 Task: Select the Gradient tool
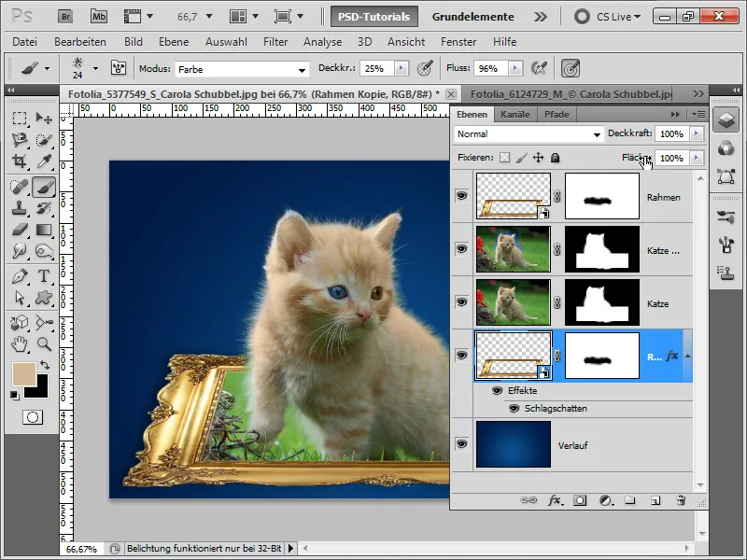(x=44, y=230)
